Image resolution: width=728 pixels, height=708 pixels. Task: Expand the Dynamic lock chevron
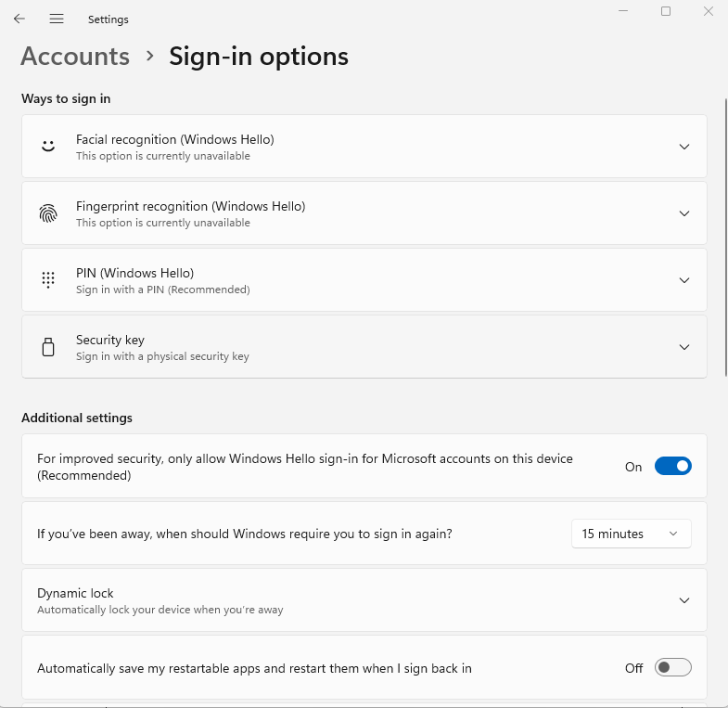[683, 600]
